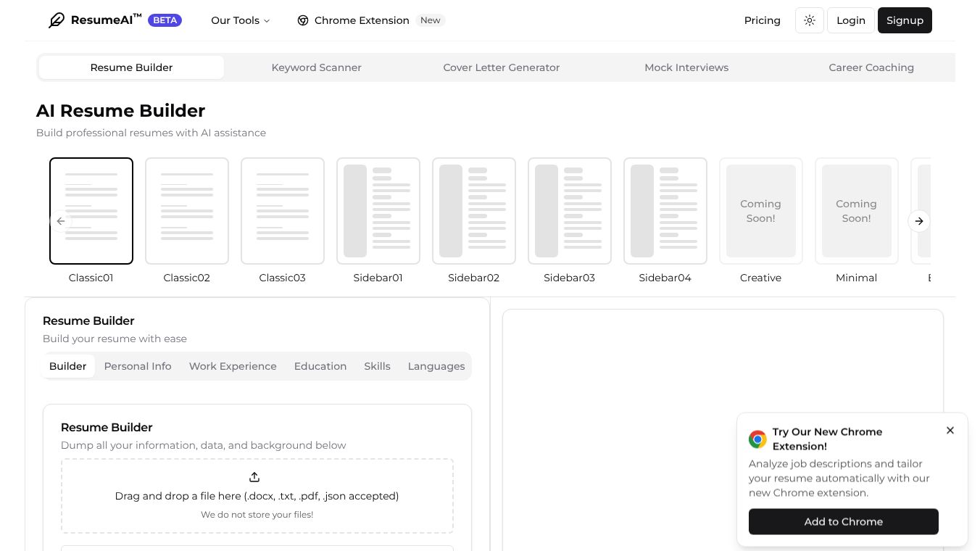
Task: Choose the Sidebar03 template thumbnail
Action: pyautogui.click(x=570, y=211)
